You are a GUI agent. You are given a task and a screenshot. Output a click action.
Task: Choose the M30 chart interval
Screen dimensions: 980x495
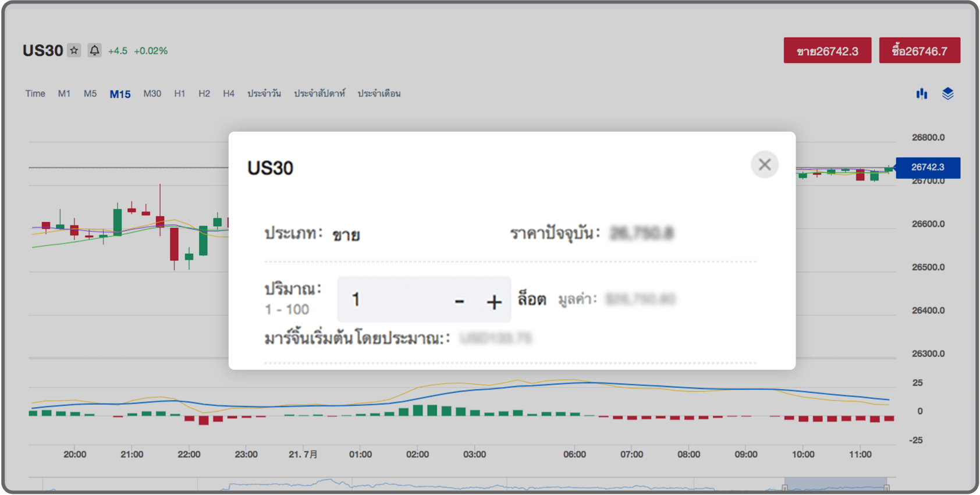tap(152, 94)
